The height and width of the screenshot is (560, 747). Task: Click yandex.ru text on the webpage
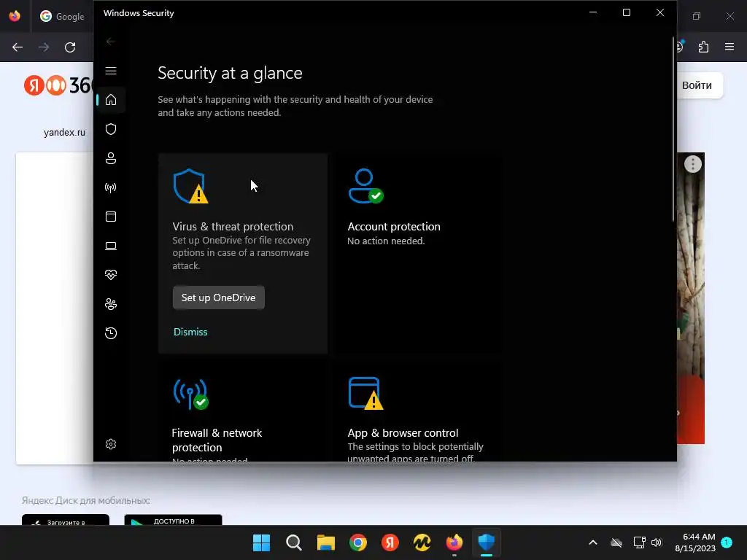click(64, 133)
